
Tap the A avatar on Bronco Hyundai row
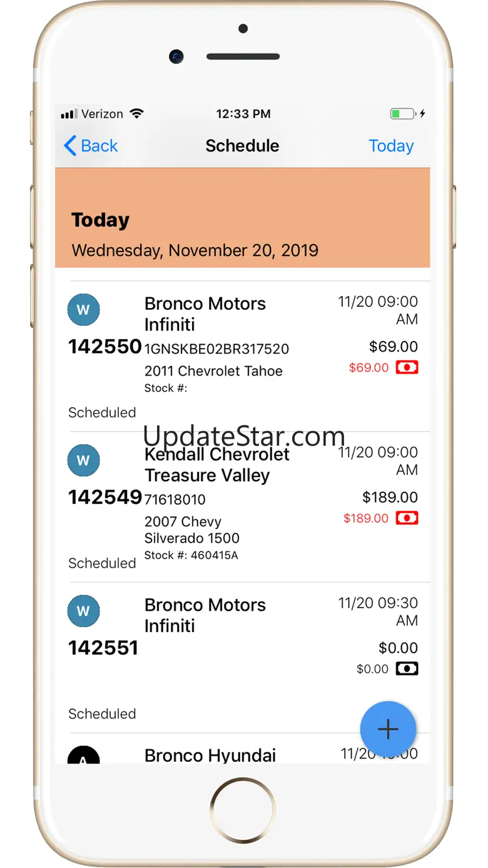[83, 757]
